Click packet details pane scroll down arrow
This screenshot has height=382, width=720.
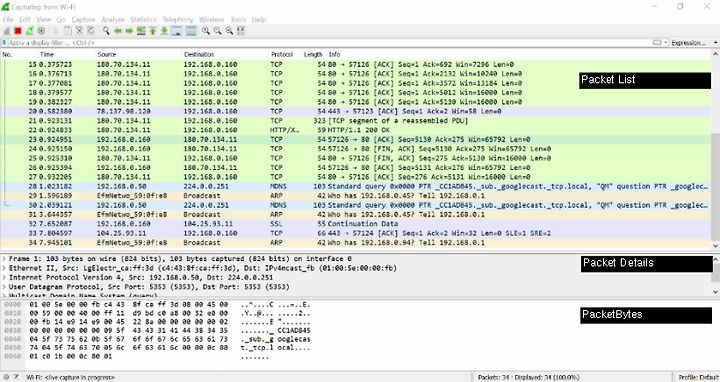715,292
